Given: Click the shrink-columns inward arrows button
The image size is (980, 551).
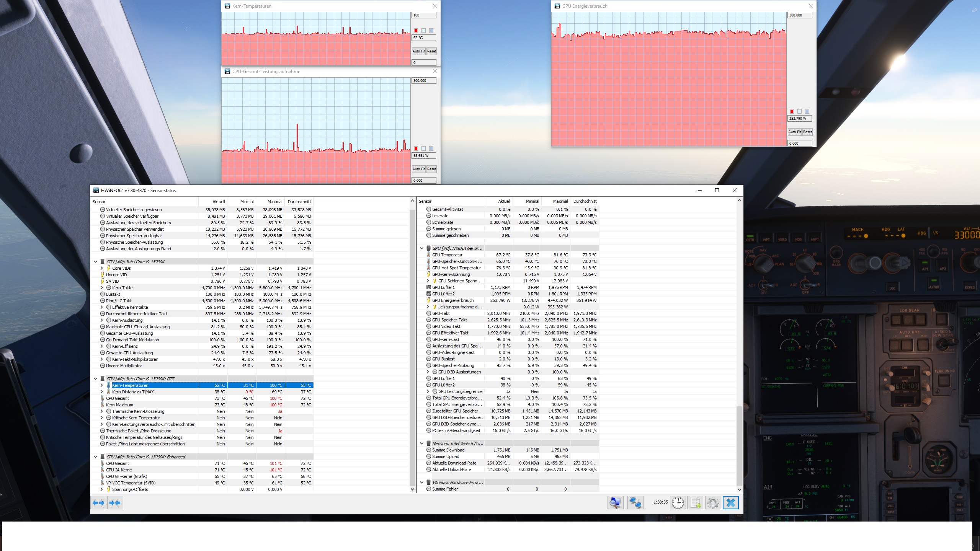Looking at the screenshot, I should point(115,503).
